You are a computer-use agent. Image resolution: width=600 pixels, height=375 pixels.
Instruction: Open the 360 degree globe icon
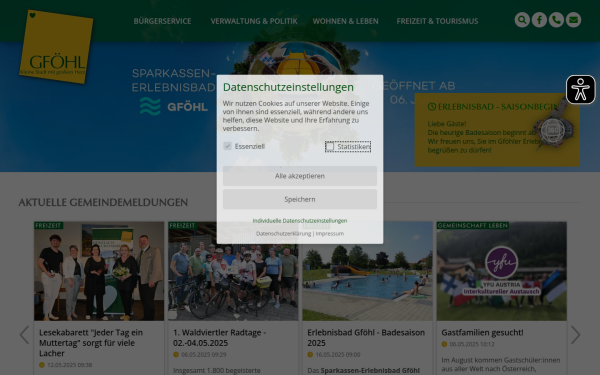click(553, 130)
